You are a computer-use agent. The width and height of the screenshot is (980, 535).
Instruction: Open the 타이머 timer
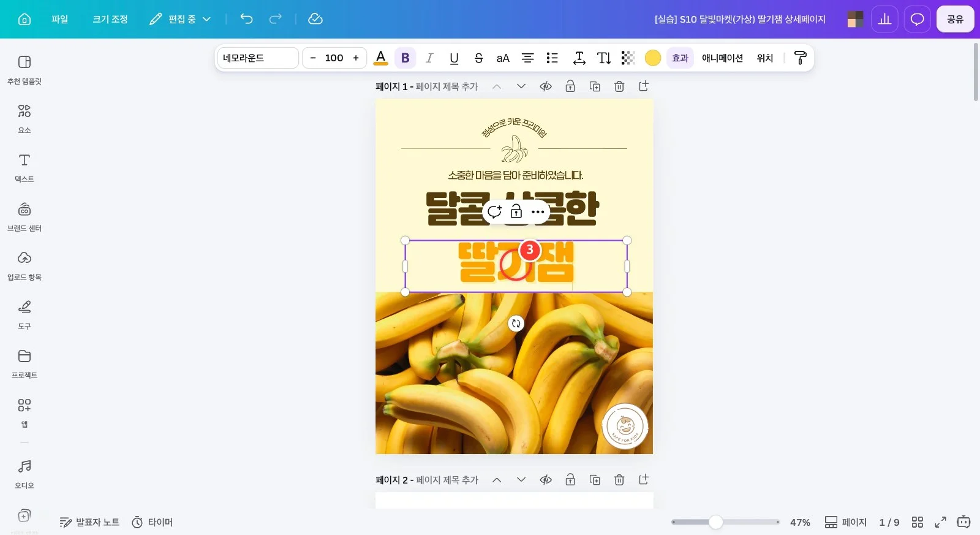(153, 522)
